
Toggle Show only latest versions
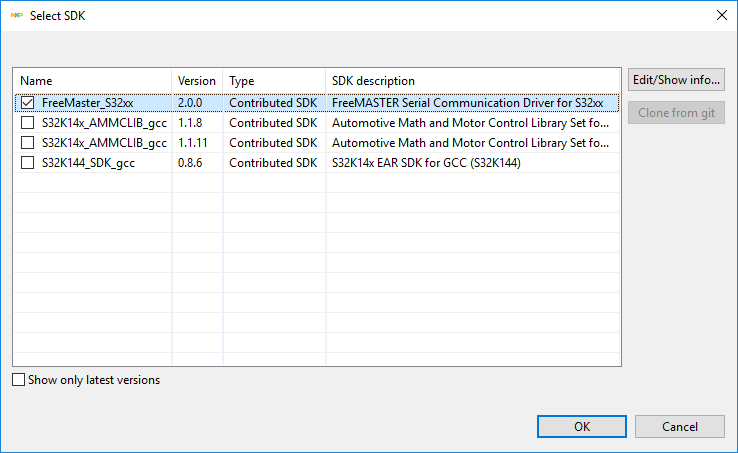point(19,380)
